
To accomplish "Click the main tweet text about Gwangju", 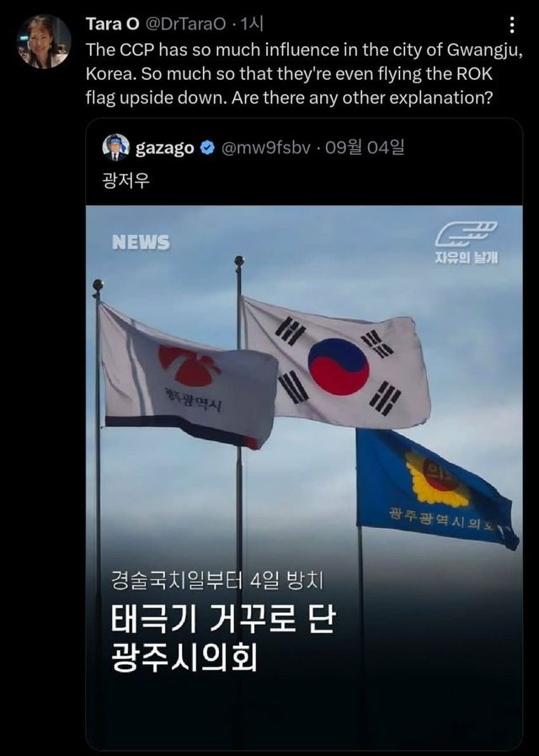I will [304, 74].
